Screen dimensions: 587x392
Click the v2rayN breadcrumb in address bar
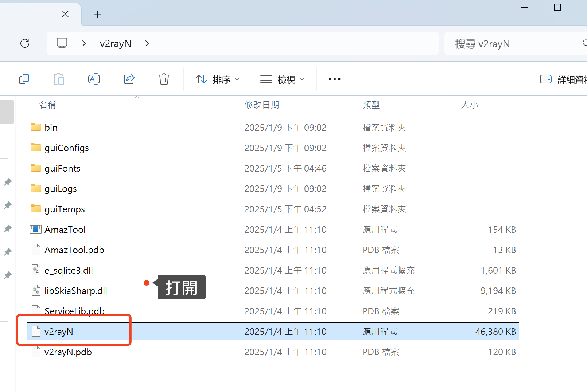point(116,44)
